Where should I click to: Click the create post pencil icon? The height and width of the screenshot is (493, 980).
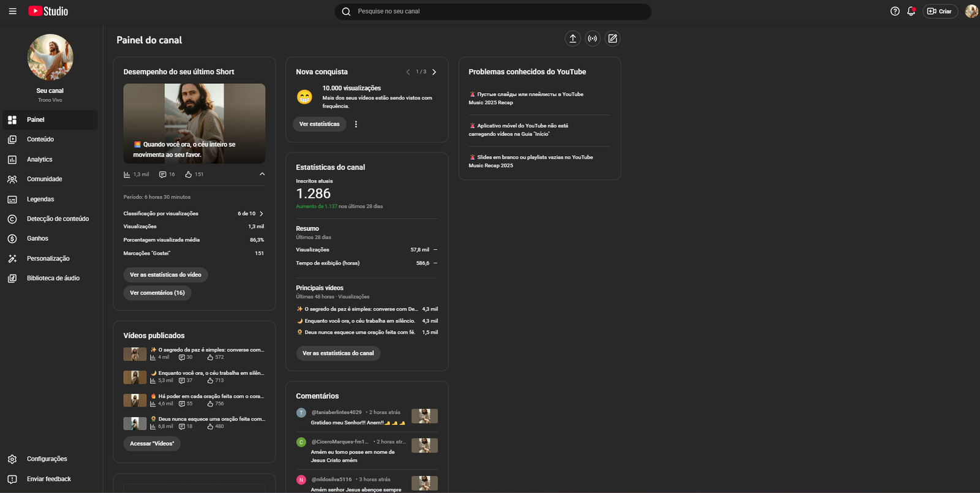(612, 39)
